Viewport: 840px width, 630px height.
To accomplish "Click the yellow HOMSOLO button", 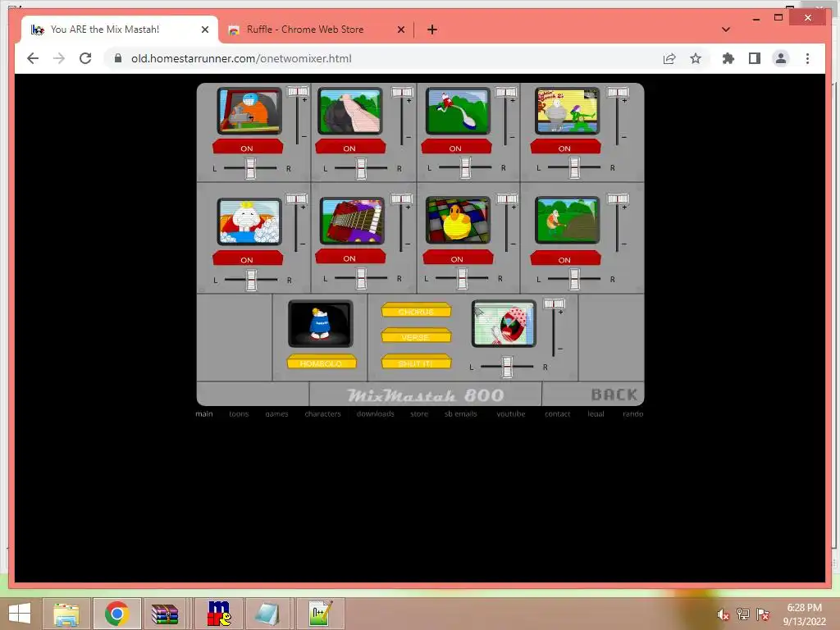I will tap(322, 362).
